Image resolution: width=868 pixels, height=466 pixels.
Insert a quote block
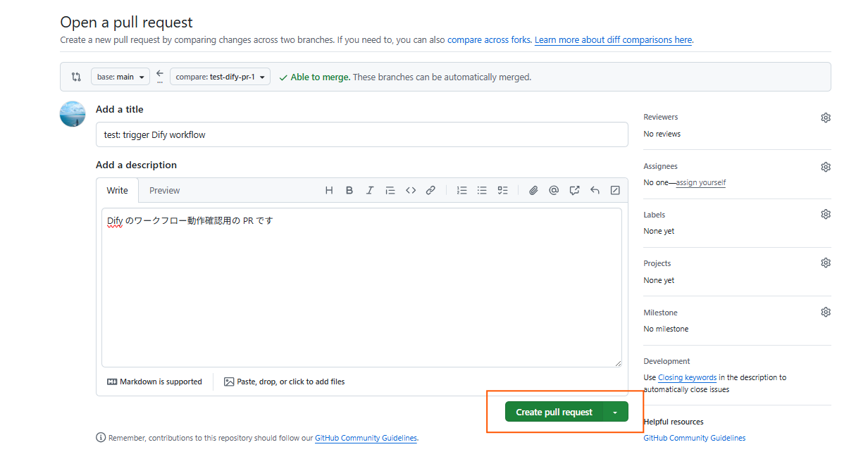[x=390, y=190]
